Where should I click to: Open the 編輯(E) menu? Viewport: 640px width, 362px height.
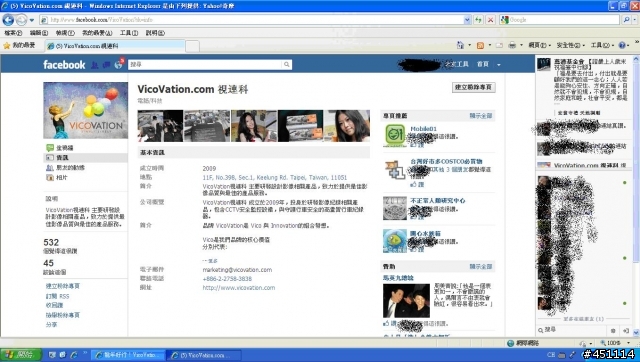click(x=39, y=33)
